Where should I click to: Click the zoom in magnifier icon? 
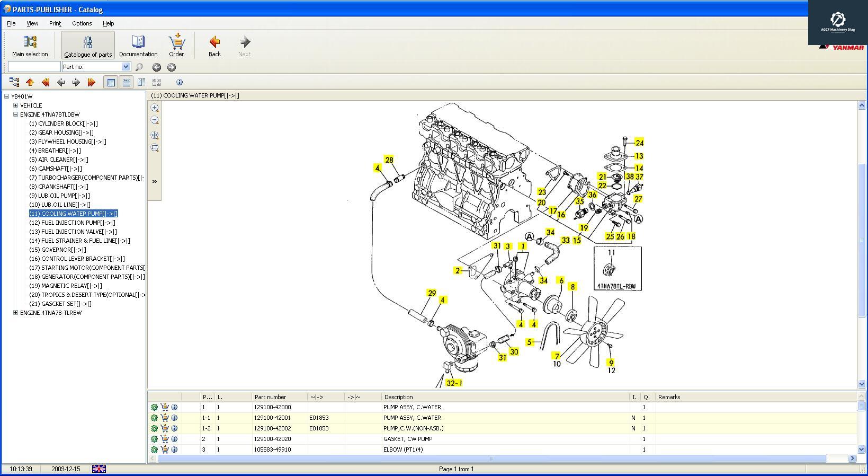(155, 108)
